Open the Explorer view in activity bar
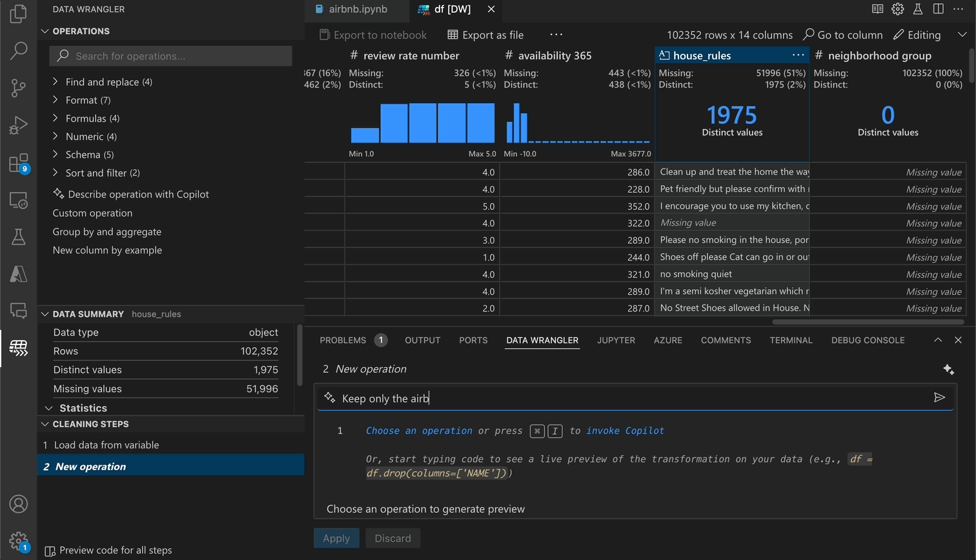 pos(19,14)
